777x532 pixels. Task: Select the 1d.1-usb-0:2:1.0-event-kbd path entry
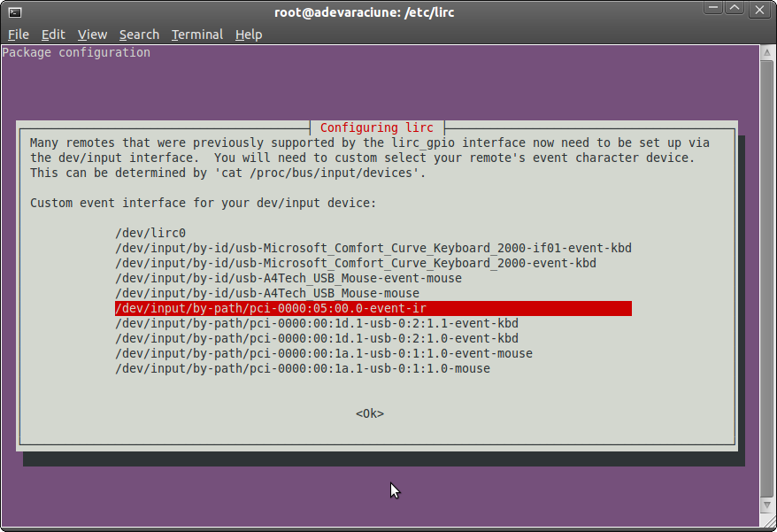317,338
